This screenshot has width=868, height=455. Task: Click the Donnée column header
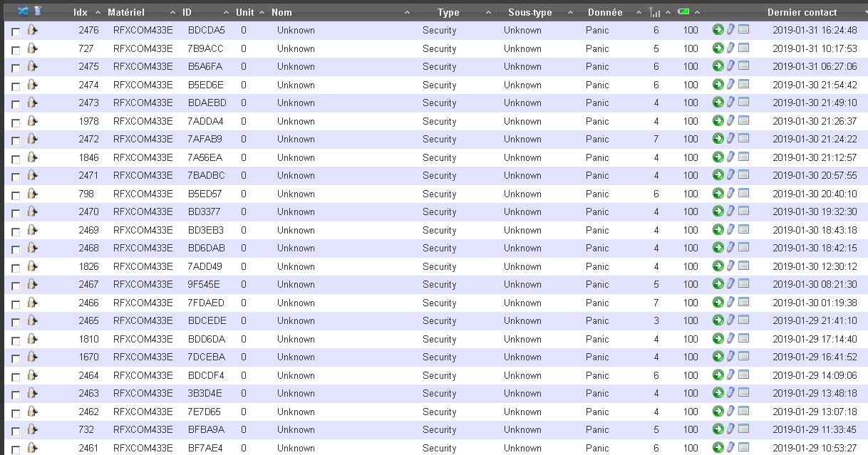605,12
